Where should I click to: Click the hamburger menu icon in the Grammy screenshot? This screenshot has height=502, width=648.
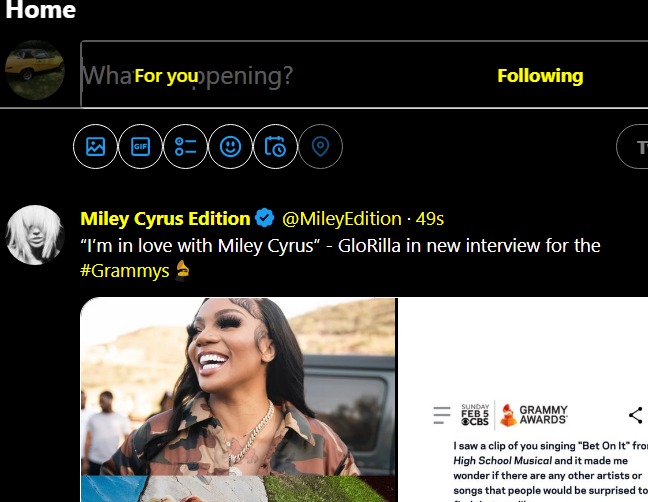click(x=441, y=415)
